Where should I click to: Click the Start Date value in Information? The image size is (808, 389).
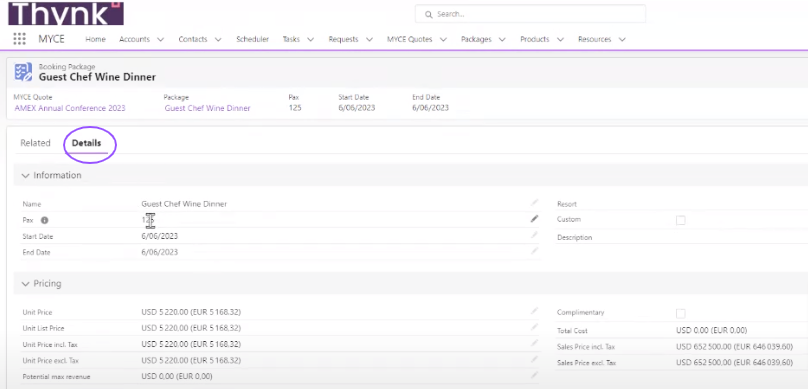pyautogui.click(x=160, y=236)
